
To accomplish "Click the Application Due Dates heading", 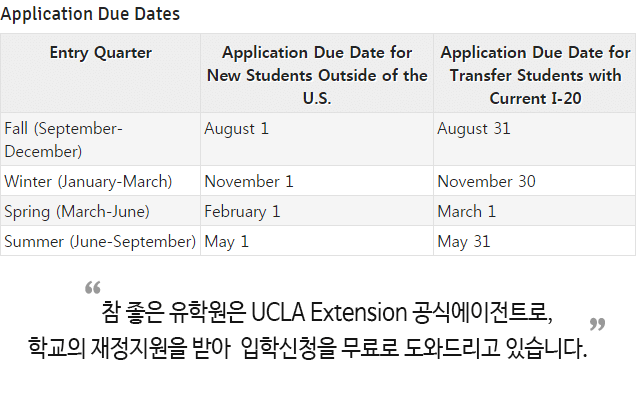I will [x=90, y=15].
